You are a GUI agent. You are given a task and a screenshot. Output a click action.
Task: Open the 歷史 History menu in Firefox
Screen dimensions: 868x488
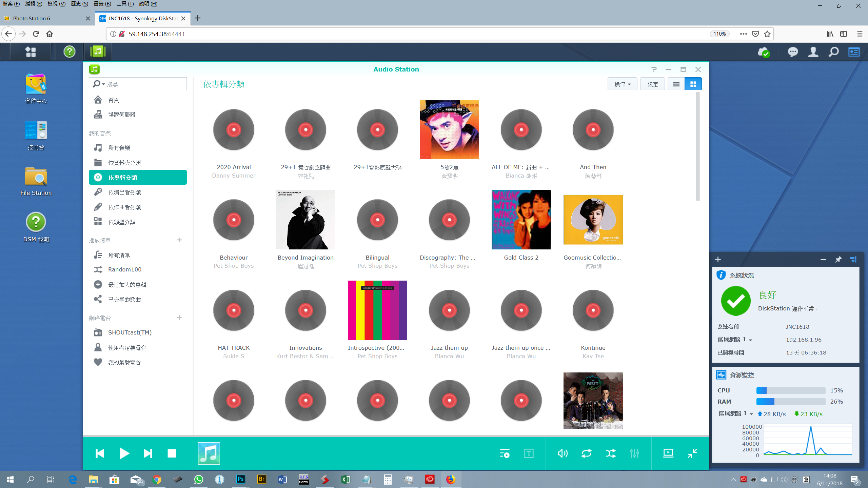[x=80, y=4]
